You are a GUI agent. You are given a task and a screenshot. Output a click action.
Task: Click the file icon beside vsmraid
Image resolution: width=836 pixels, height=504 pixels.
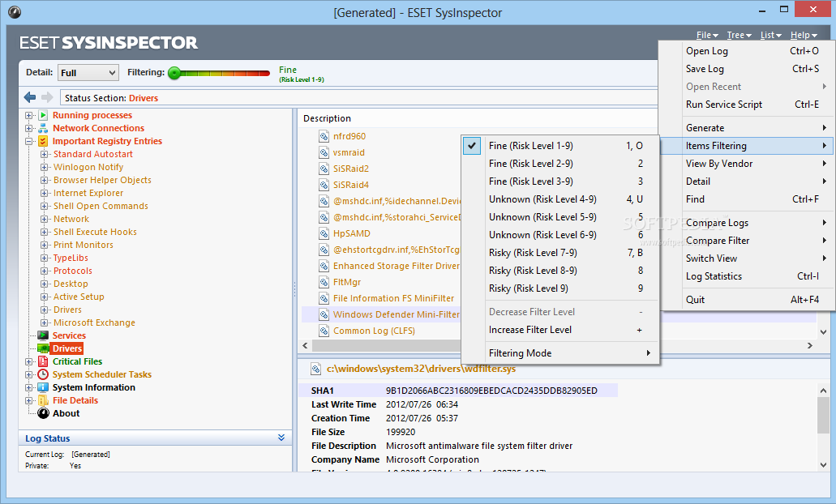(324, 152)
